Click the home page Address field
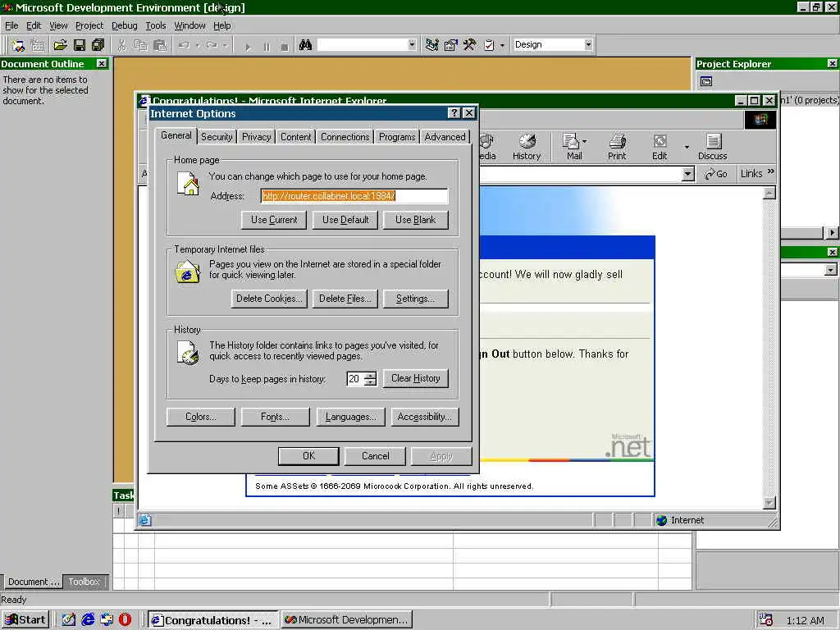Viewport: 840px width, 630px height. click(x=354, y=196)
